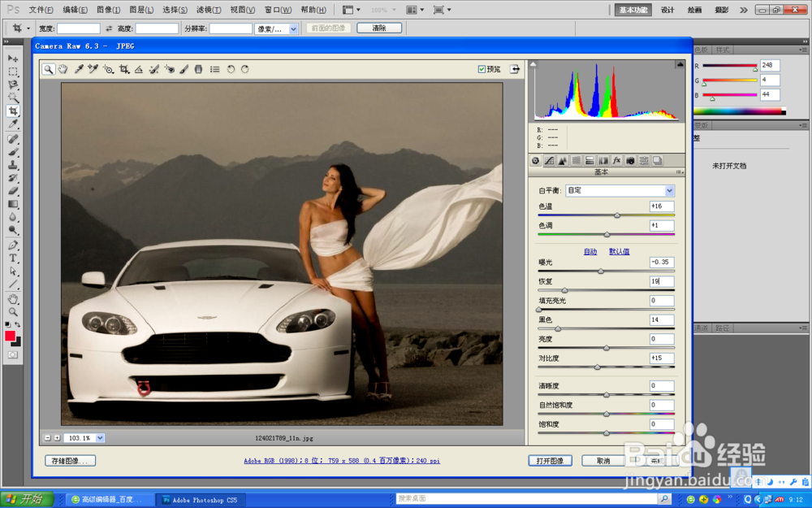Viewport: 812px width, 508px height.
Task: Select the Spot Removal tool
Action: coord(153,69)
